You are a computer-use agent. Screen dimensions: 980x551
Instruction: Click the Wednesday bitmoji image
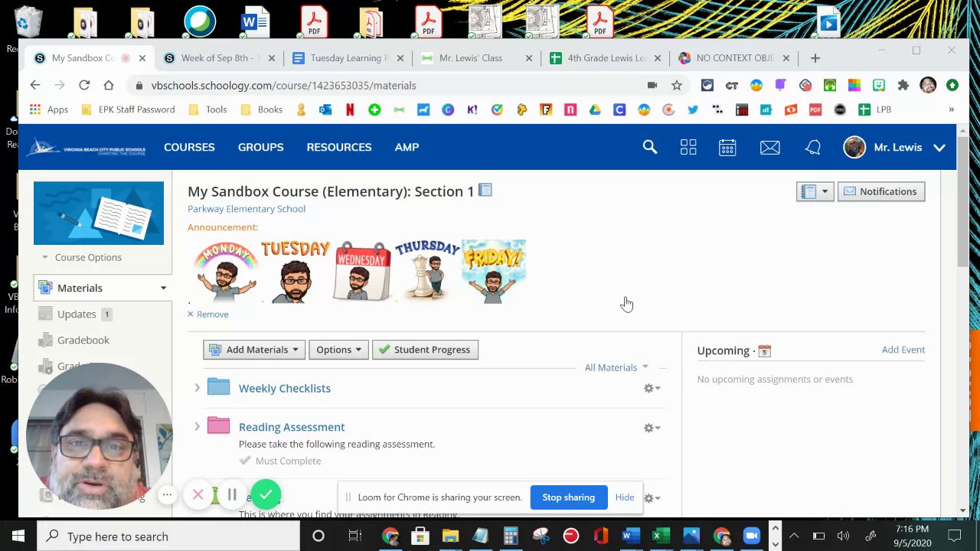point(361,271)
